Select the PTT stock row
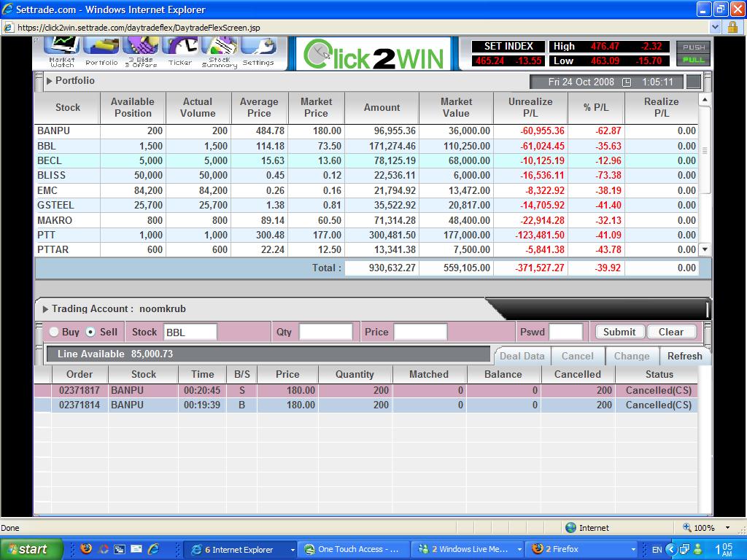 (x=366, y=235)
